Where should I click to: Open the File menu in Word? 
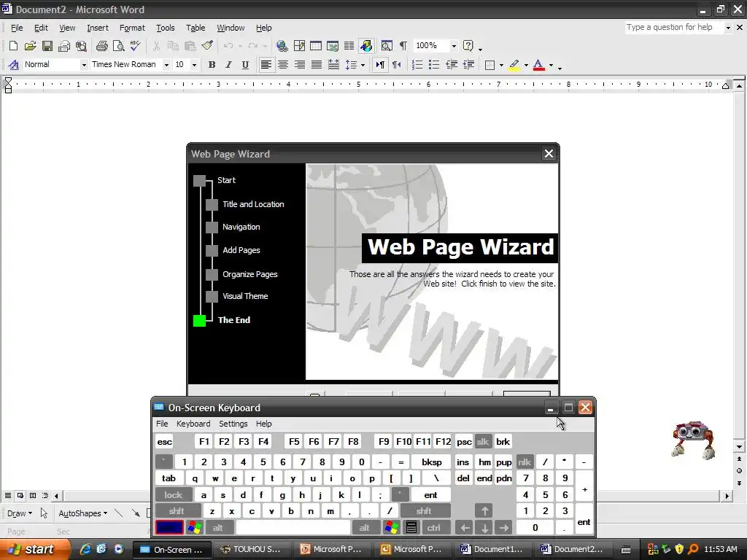[x=17, y=28]
